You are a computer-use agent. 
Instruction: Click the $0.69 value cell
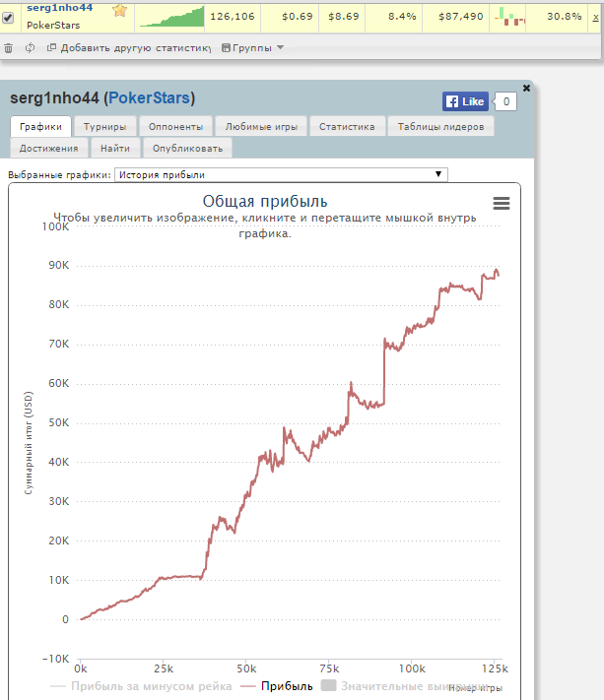tap(298, 17)
